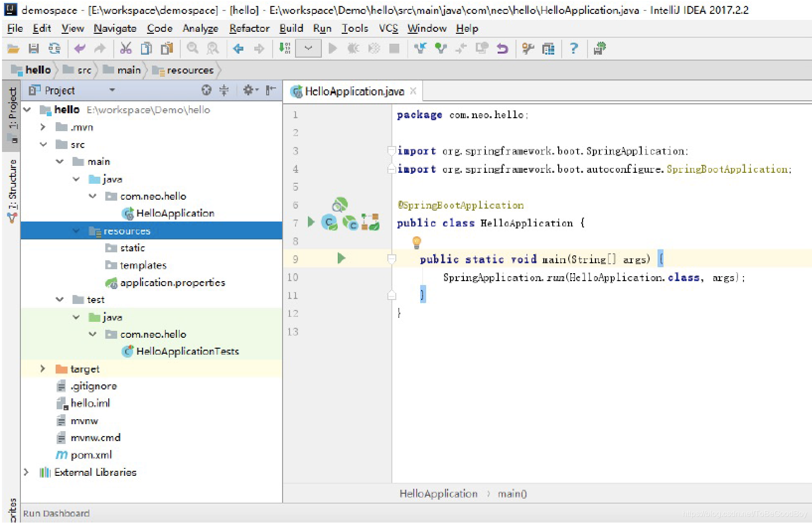Toggle the 7: Structure side tool window
812x523 pixels.
[12, 191]
